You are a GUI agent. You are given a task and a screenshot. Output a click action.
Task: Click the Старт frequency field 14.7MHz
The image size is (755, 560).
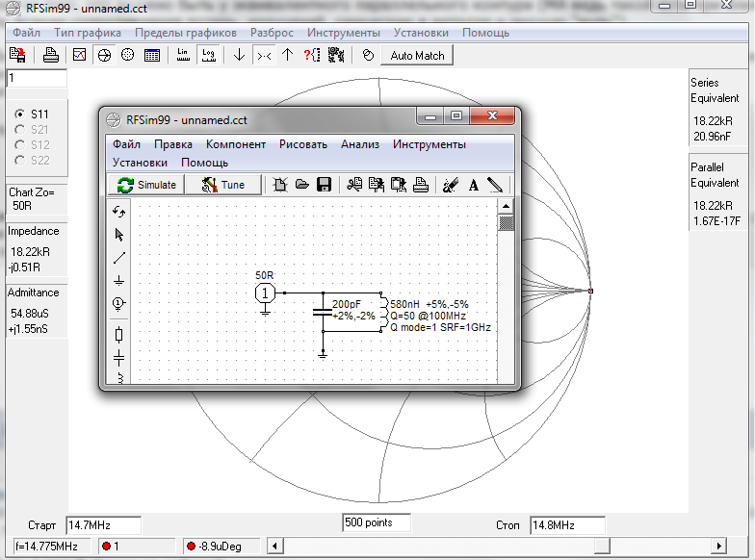pos(104,525)
